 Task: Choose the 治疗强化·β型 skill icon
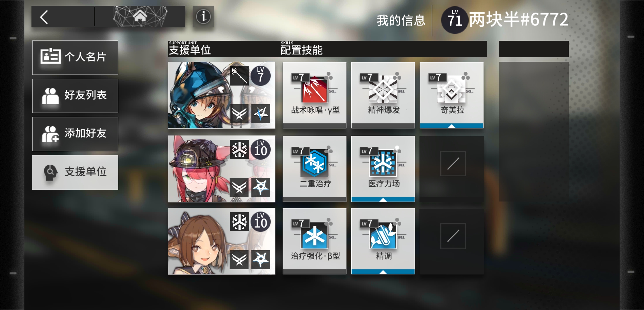point(314,236)
